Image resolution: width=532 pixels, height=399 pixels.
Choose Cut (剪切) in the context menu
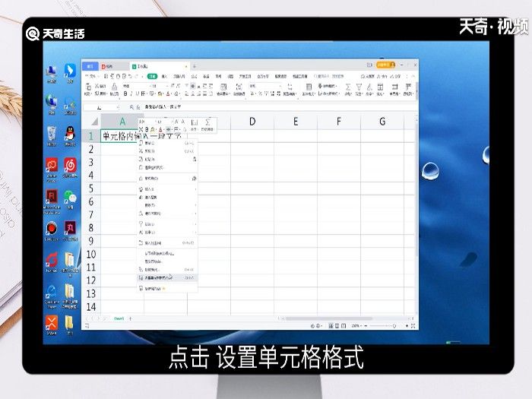(167, 151)
